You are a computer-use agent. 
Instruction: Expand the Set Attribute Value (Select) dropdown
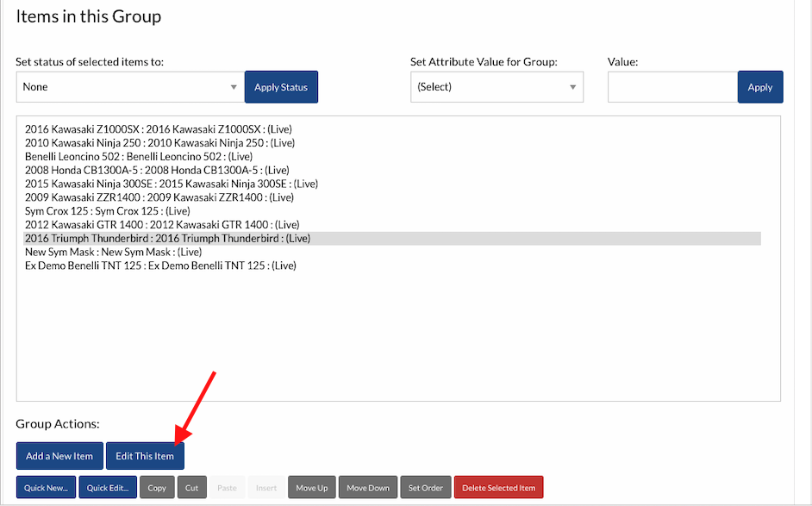pos(497,87)
